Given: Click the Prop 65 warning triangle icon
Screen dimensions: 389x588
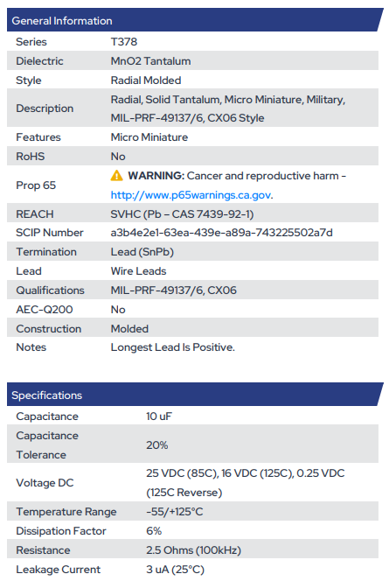Looking at the screenshot, I should click(x=116, y=176).
